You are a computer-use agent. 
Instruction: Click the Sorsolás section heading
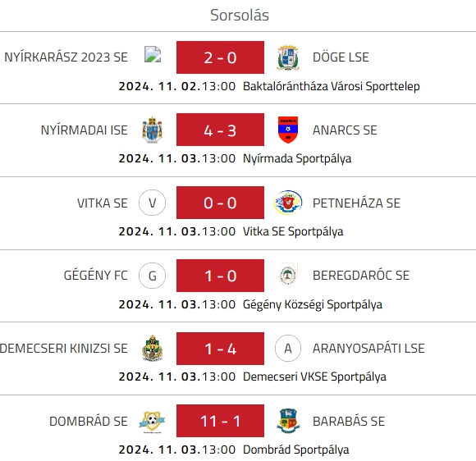(240, 15)
